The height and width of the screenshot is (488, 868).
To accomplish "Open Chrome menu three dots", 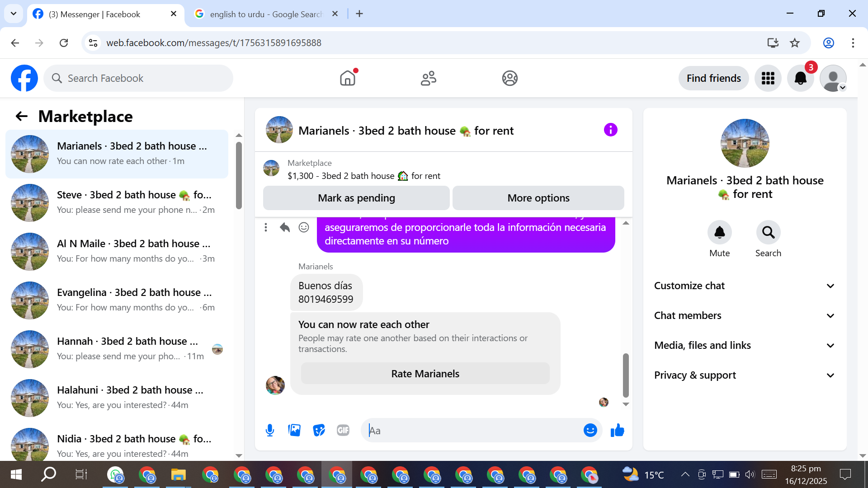I will [x=853, y=43].
